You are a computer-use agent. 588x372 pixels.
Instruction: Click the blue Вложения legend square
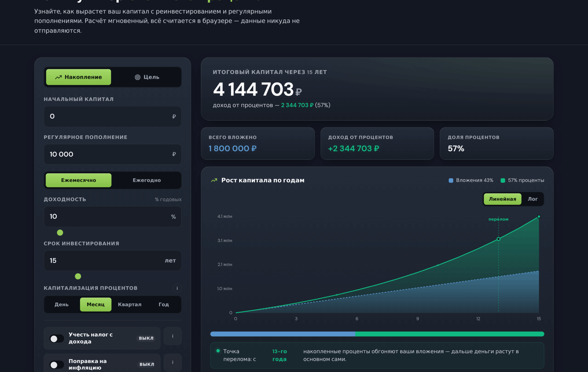click(451, 180)
